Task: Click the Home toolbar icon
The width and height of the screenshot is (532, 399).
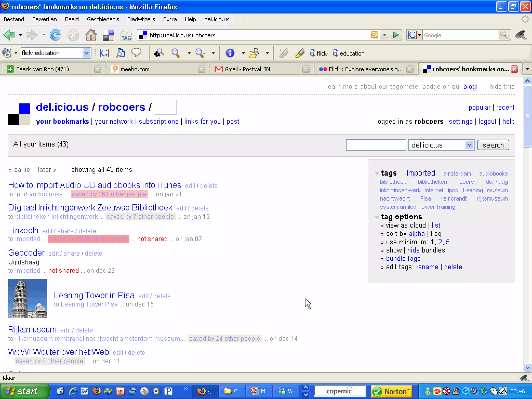Action: [x=91, y=35]
